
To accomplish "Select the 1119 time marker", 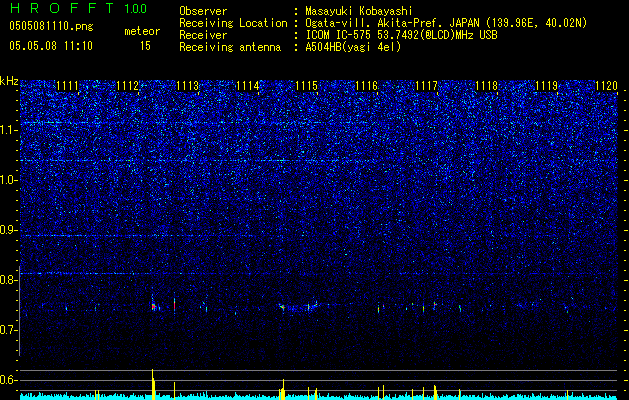I will (546, 86).
